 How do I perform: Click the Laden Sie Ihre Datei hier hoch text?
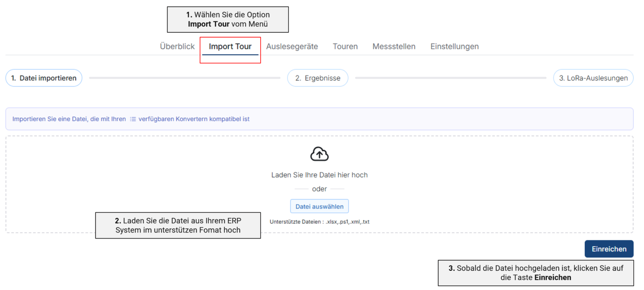(x=319, y=175)
